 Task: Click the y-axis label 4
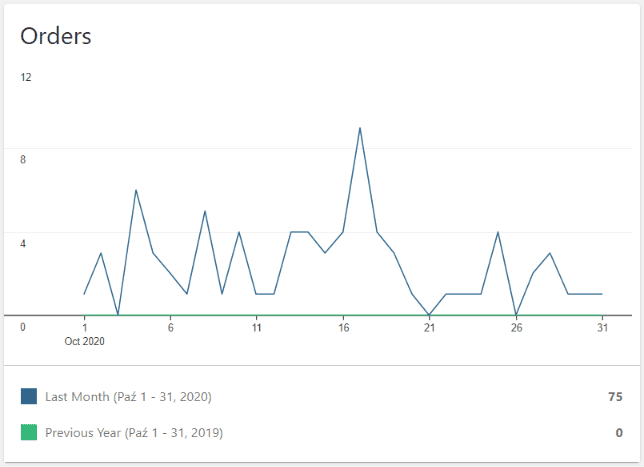click(x=24, y=243)
